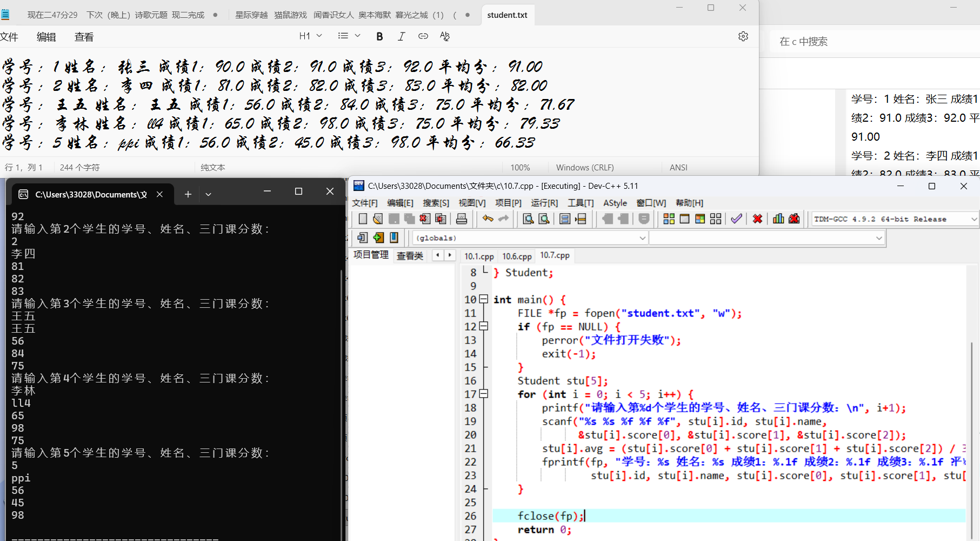Click the Replace icon in Dev-C++ toolbar
Image resolution: width=980 pixels, height=541 pixels.
[x=544, y=219]
